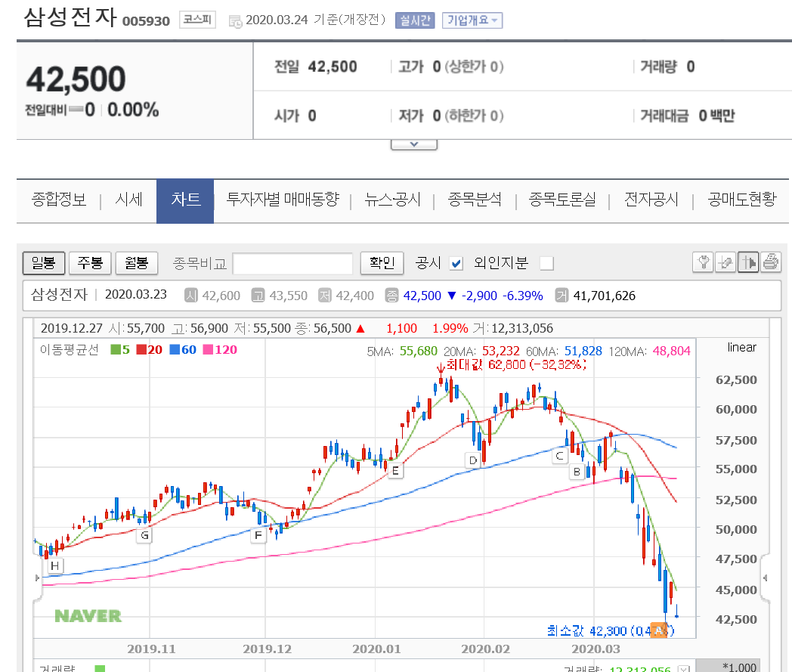Viewport: 792px width, 672px height.
Task: Open the 종목토론실 tab
Action: 562,200
